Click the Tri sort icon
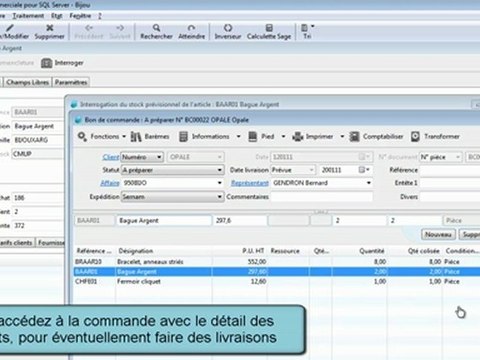Screen dimensions: 480x360 [304, 28]
